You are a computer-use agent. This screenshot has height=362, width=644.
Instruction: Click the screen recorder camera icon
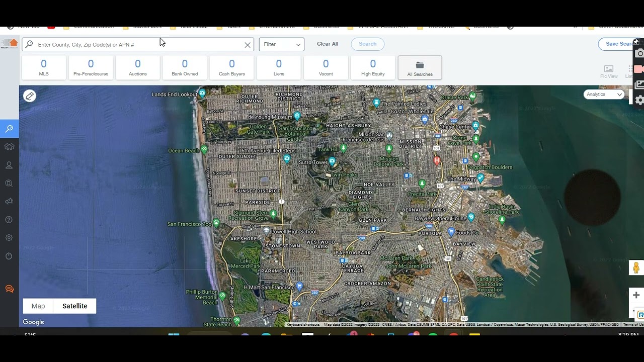click(639, 54)
